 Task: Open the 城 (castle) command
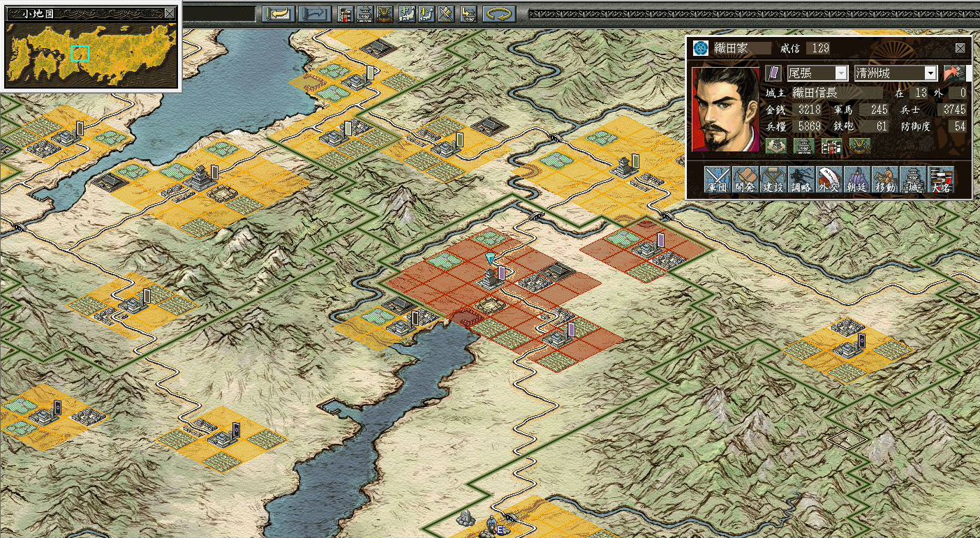pyautogui.click(x=912, y=180)
